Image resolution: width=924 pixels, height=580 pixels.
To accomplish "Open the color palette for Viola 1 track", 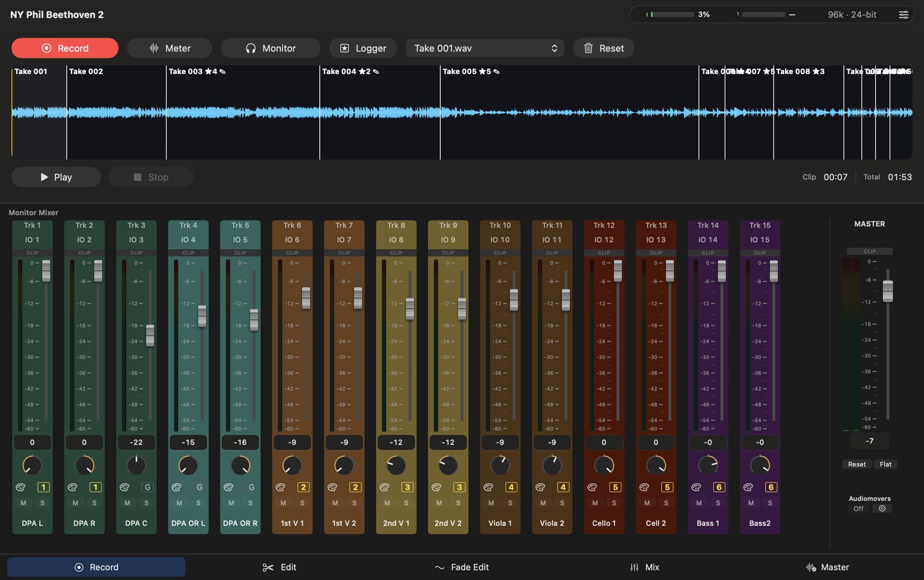I will coord(488,487).
